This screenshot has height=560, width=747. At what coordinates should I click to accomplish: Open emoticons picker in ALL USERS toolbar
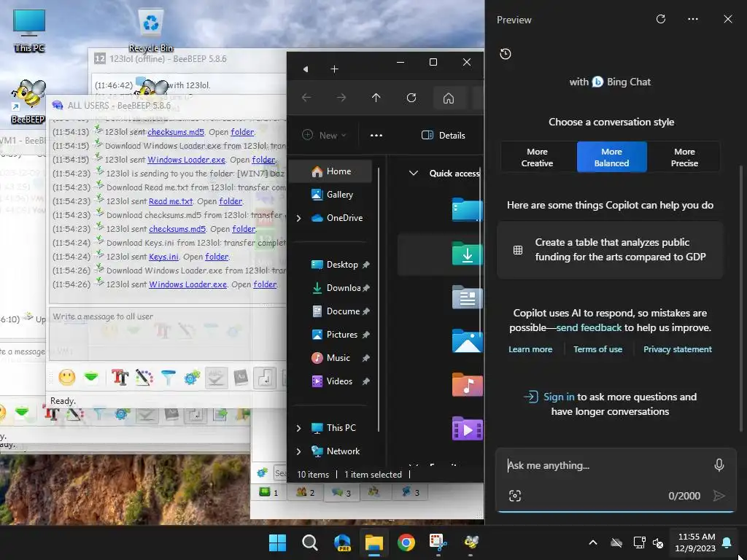coord(67,378)
